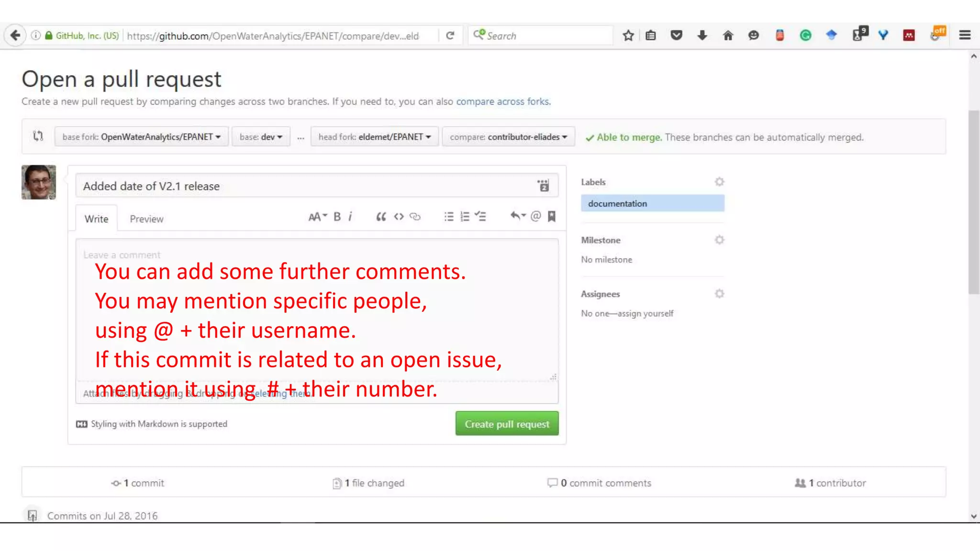
Task: Open the Milestone gear settings
Action: coord(719,240)
